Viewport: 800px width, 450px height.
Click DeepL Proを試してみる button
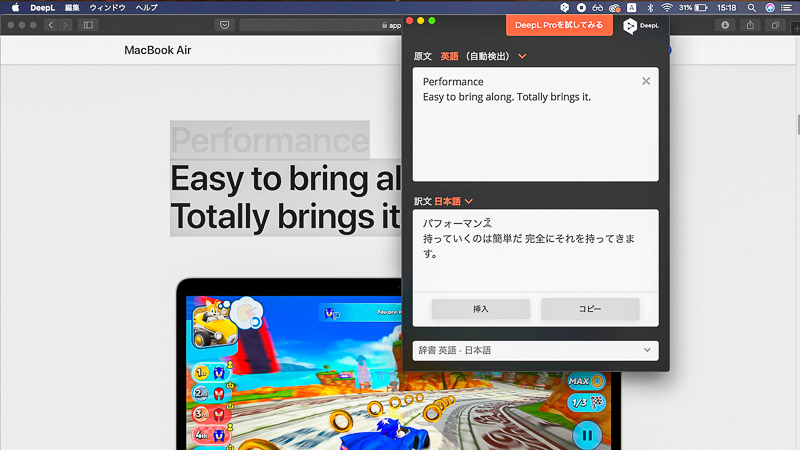pyautogui.click(x=559, y=25)
